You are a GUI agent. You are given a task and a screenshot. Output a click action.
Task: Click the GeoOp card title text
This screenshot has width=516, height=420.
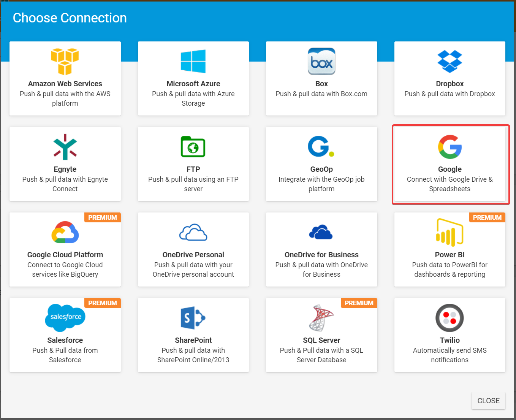click(x=321, y=169)
